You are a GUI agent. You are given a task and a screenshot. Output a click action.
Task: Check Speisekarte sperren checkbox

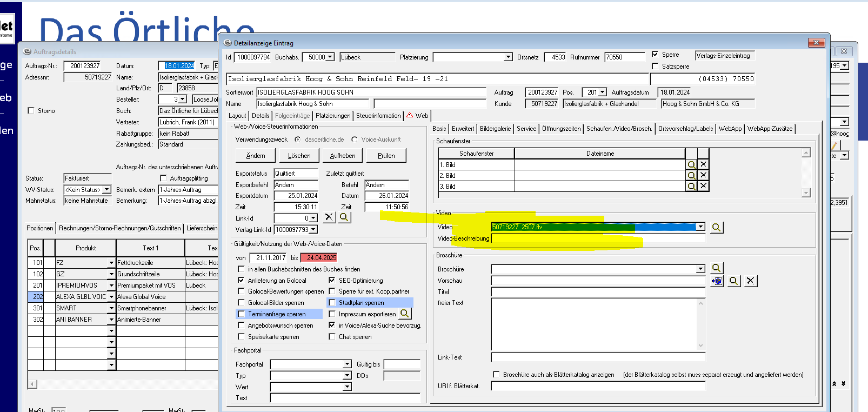(x=241, y=337)
